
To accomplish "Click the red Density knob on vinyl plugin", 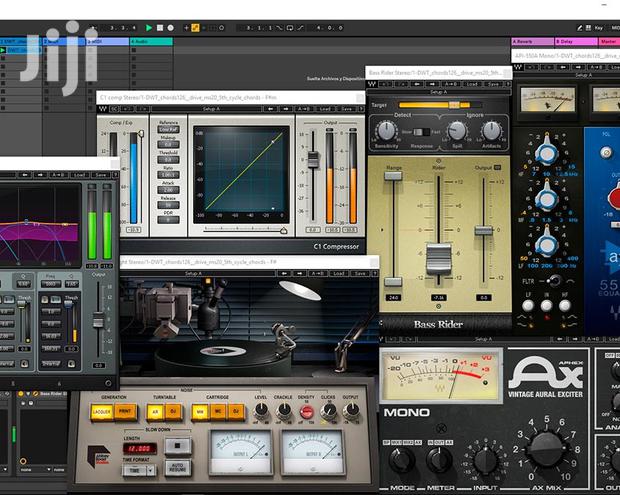I will point(306,412).
